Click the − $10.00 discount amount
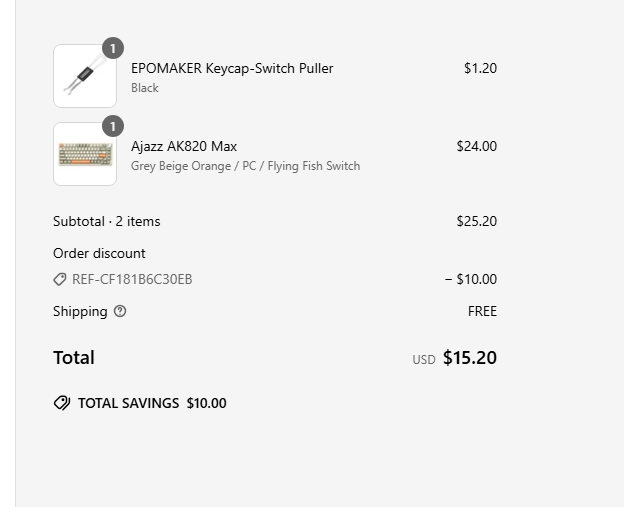Viewport: 624px width, 507px height. (471, 279)
